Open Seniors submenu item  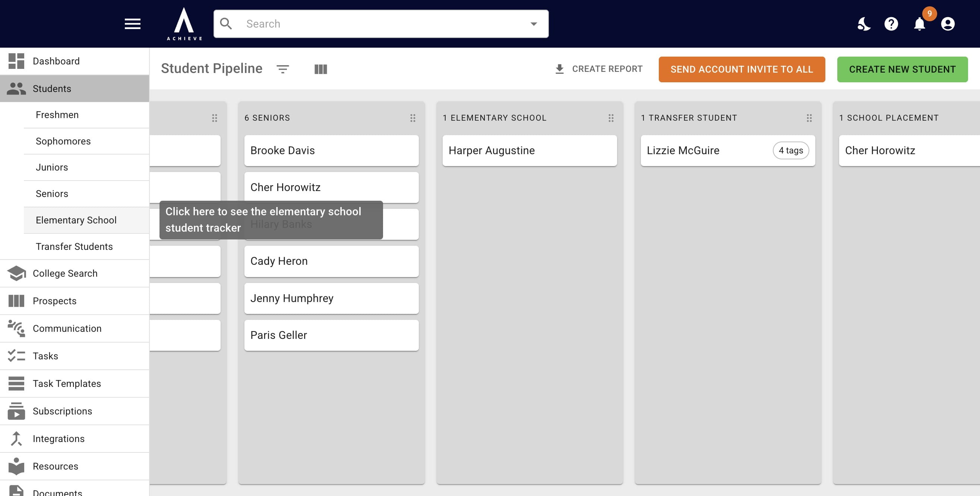(86, 194)
